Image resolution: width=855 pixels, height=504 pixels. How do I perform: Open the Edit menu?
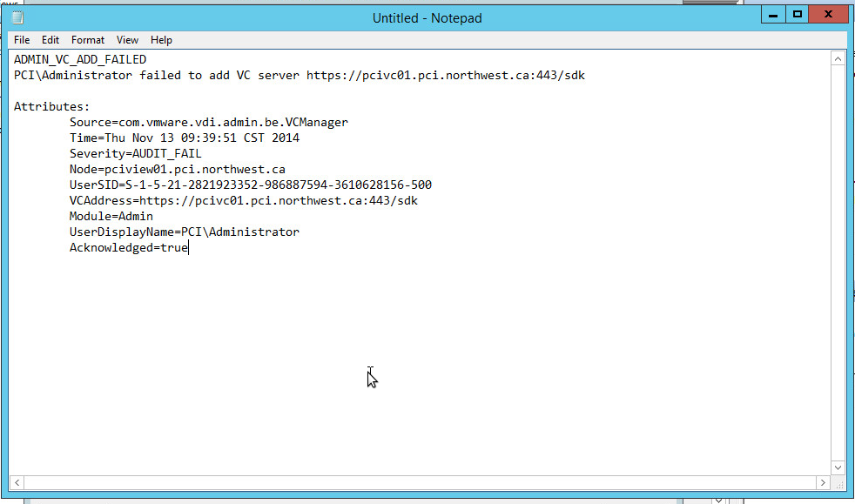tap(50, 40)
